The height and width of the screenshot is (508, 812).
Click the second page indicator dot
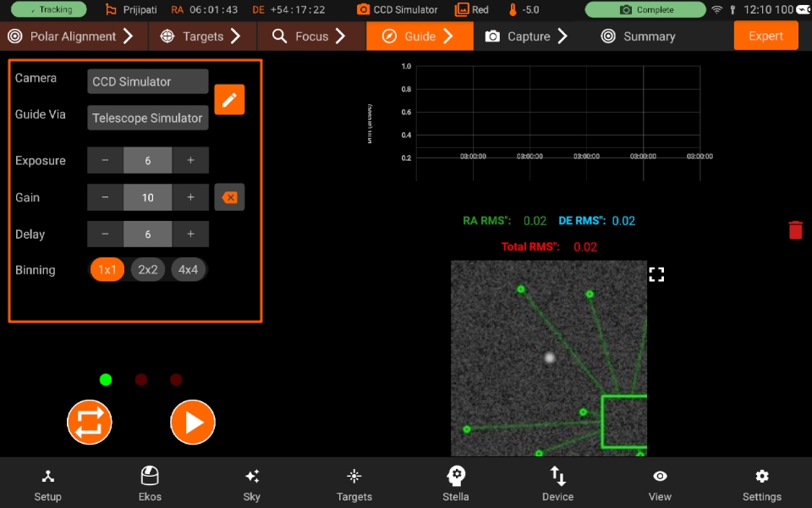click(x=141, y=380)
